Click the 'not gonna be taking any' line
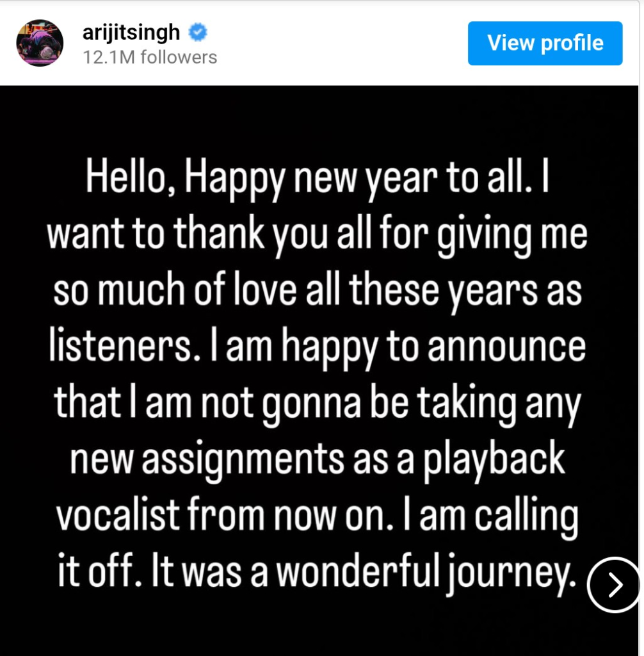The image size is (644, 656). coord(317,402)
